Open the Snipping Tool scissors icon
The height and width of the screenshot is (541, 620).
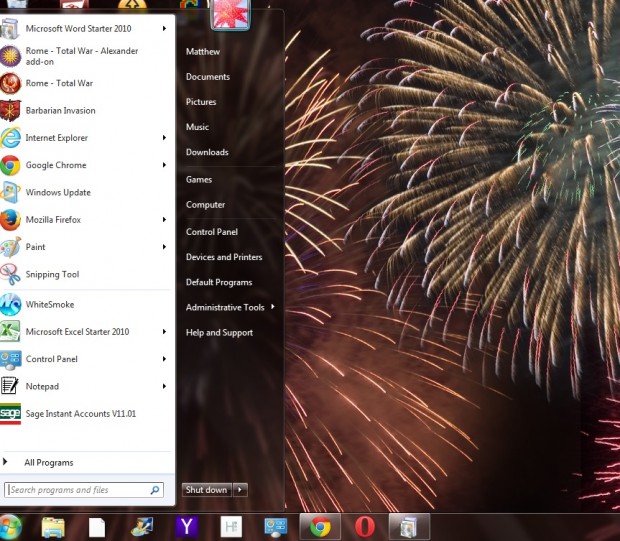[x=10, y=274]
